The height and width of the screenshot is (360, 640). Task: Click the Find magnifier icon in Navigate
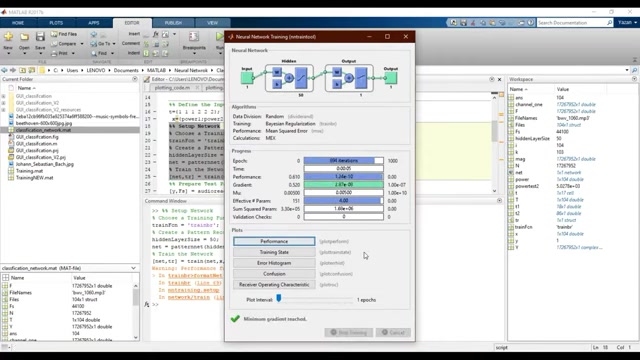[94, 53]
